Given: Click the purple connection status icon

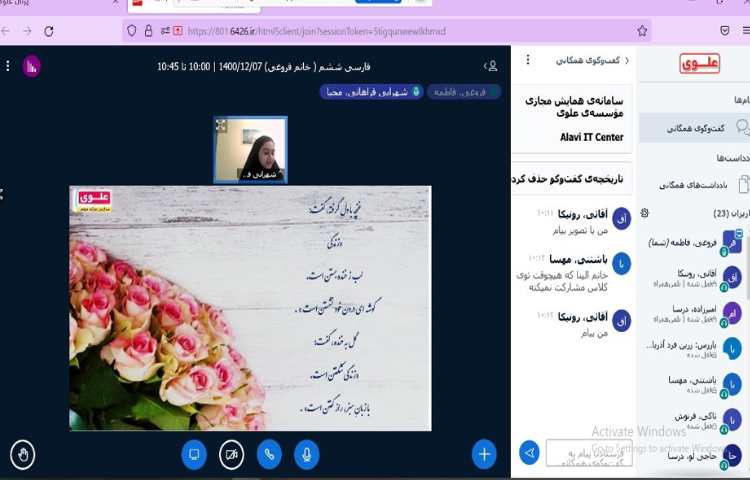Looking at the screenshot, I should click(31, 66).
